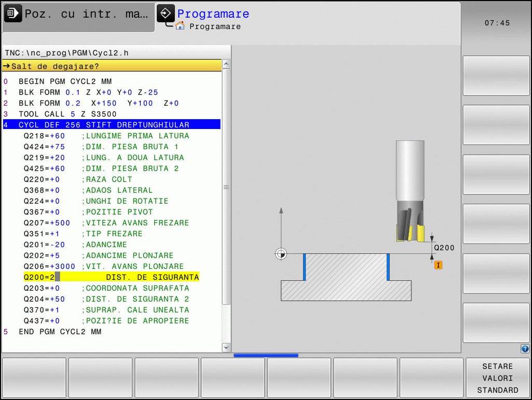This screenshot has height=400, width=532.
Task: Click the Q200 label in the graphic
Action: point(444,248)
